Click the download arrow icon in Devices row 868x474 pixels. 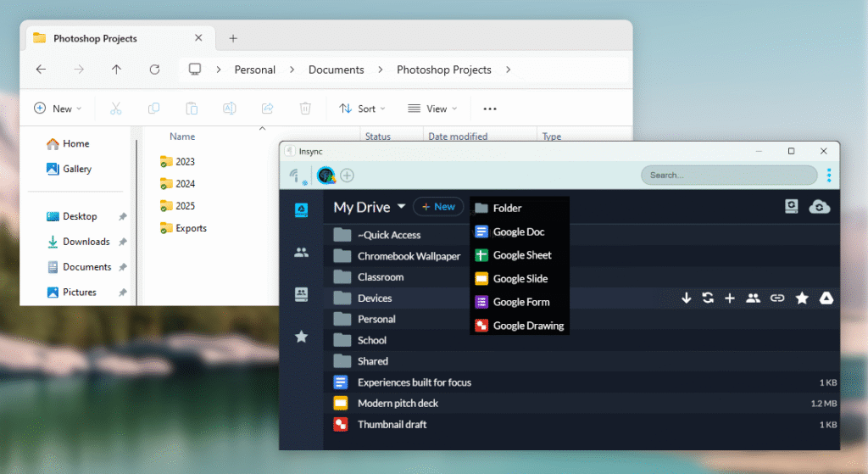(687, 298)
